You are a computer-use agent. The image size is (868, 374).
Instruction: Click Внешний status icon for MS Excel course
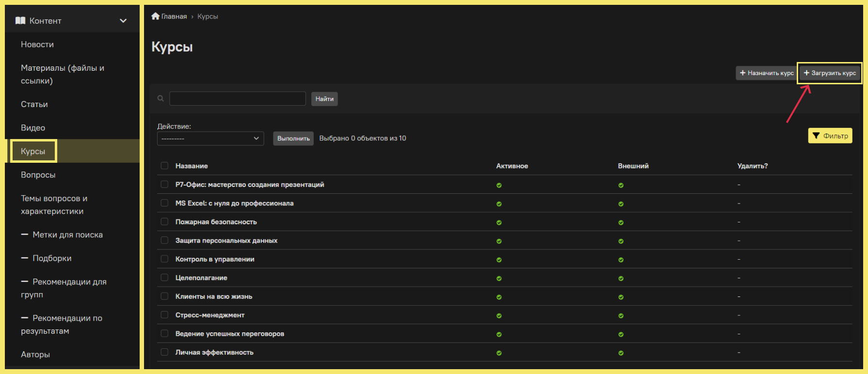tap(621, 204)
